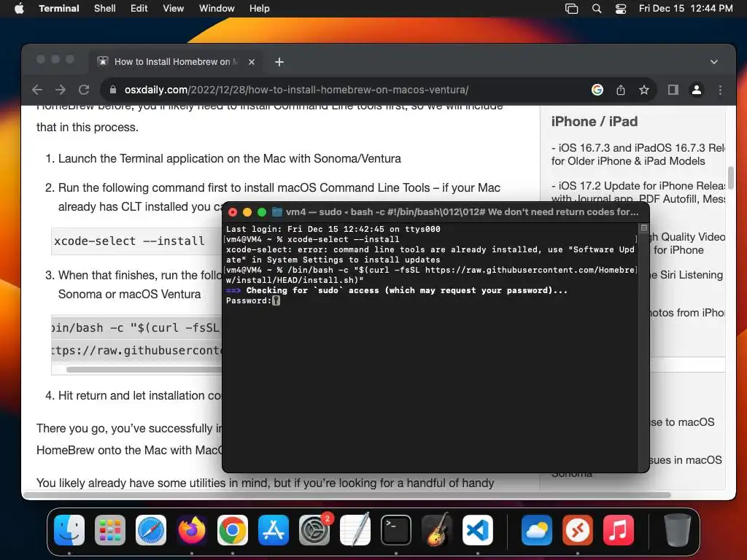Image resolution: width=747 pixels, height=560 pixels.
Task: Go forward in the browser
Action: pos(61,90)
